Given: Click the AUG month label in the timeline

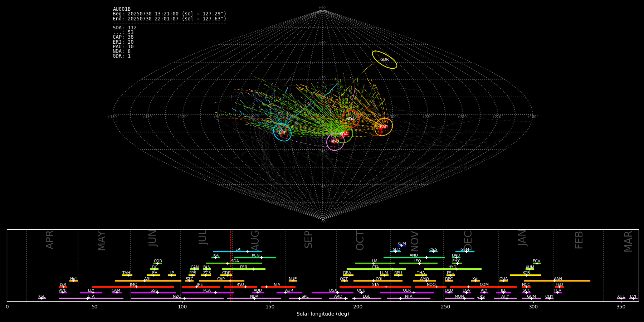Looking at the screenshot, I should coord(255,240).
